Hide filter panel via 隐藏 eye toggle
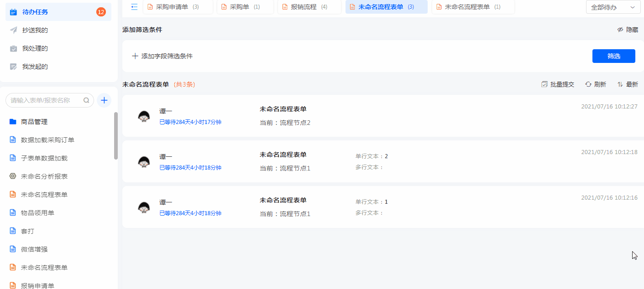Image resolution: width=644 pixels, height=289 pixels. click(620, 30)
